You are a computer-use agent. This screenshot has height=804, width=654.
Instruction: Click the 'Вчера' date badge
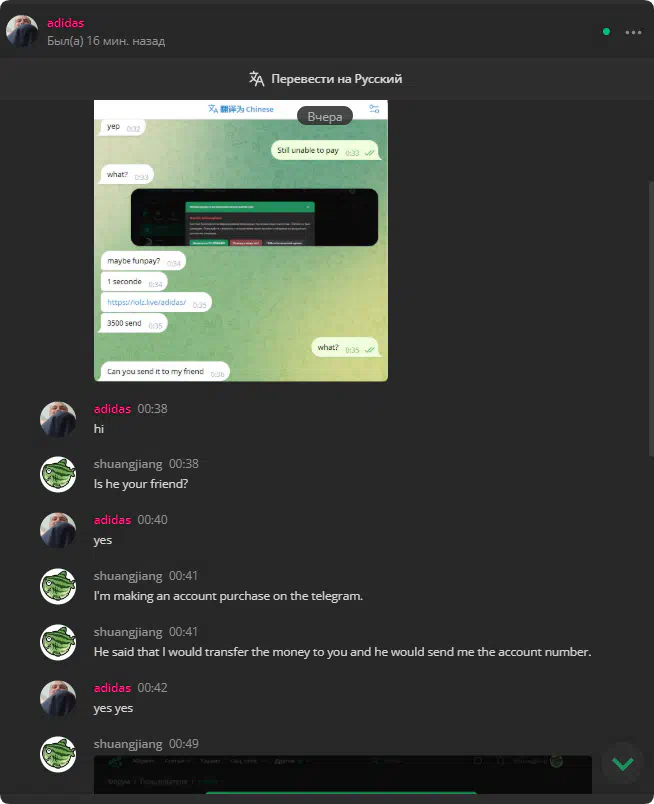coord(325,116)
